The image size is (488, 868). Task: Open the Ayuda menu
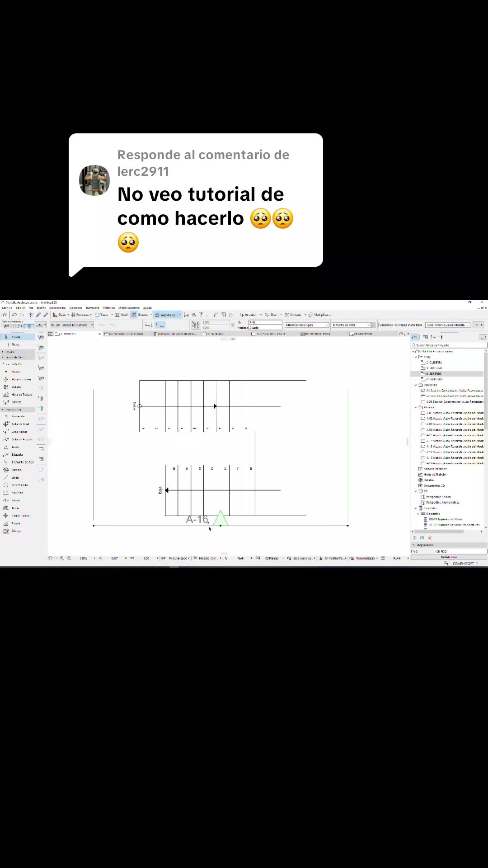[147, 308]
